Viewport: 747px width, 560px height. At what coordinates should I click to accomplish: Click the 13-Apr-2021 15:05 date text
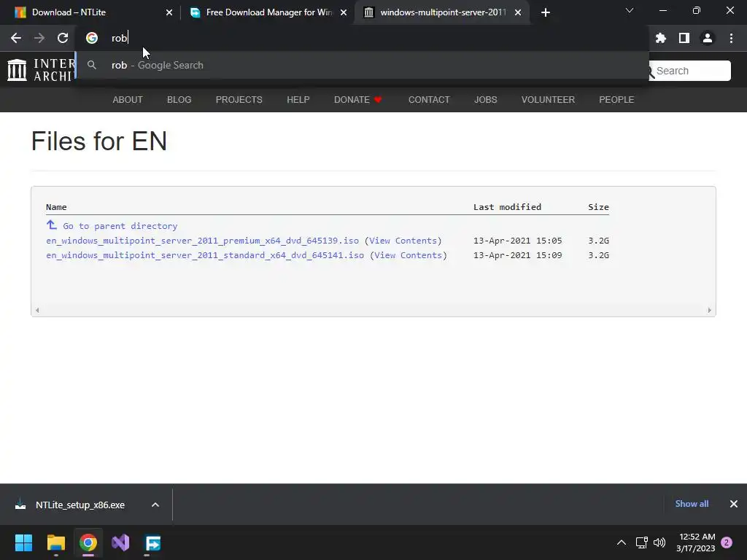pyautogui.click(x=518, y=241)
